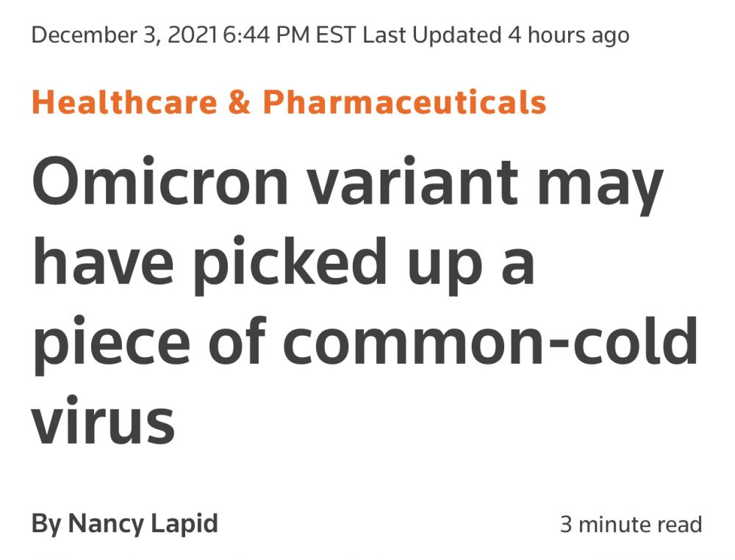Click the word "Pharmaceuticals" in the category
The width and height of the screenshot is (735, 560).
point(404,102)
